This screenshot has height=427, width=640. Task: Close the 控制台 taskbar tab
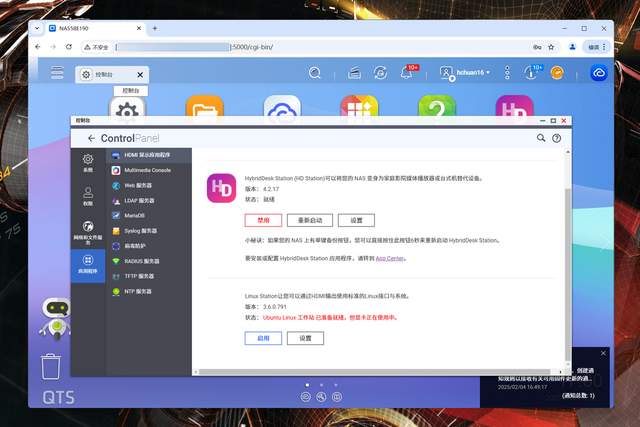tap(140, 75)
